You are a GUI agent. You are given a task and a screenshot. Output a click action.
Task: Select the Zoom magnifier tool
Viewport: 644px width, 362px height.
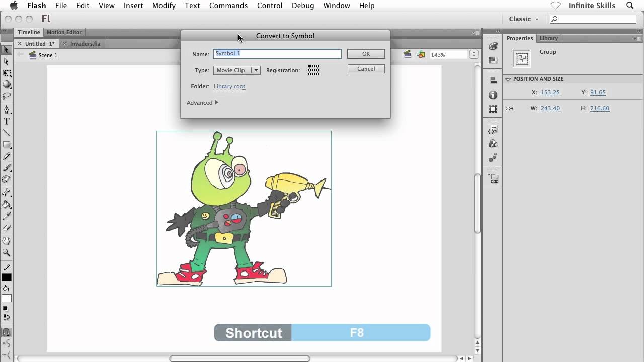click(x=7, y=252)
